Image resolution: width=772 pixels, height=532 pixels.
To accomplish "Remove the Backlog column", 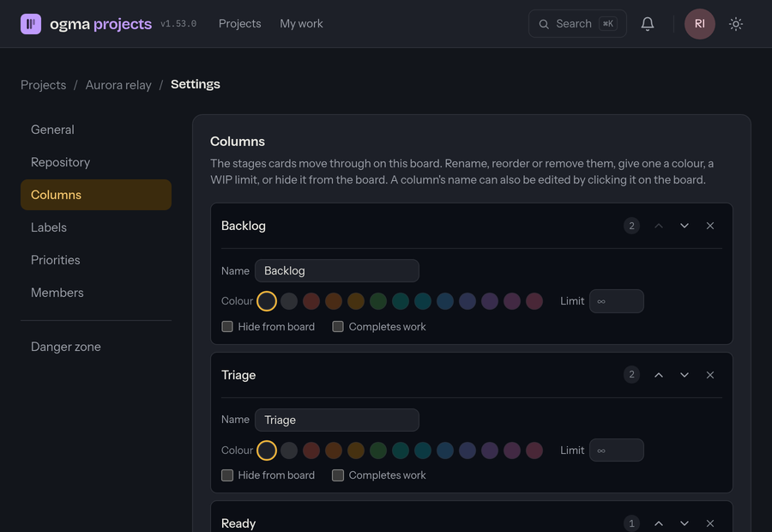I will coord(710,226).
